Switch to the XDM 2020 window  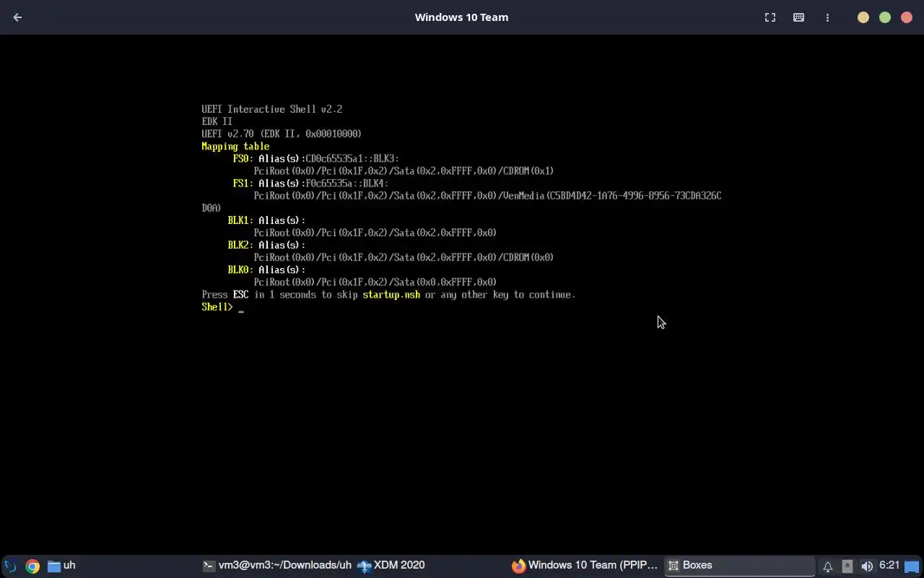point(391,566)
